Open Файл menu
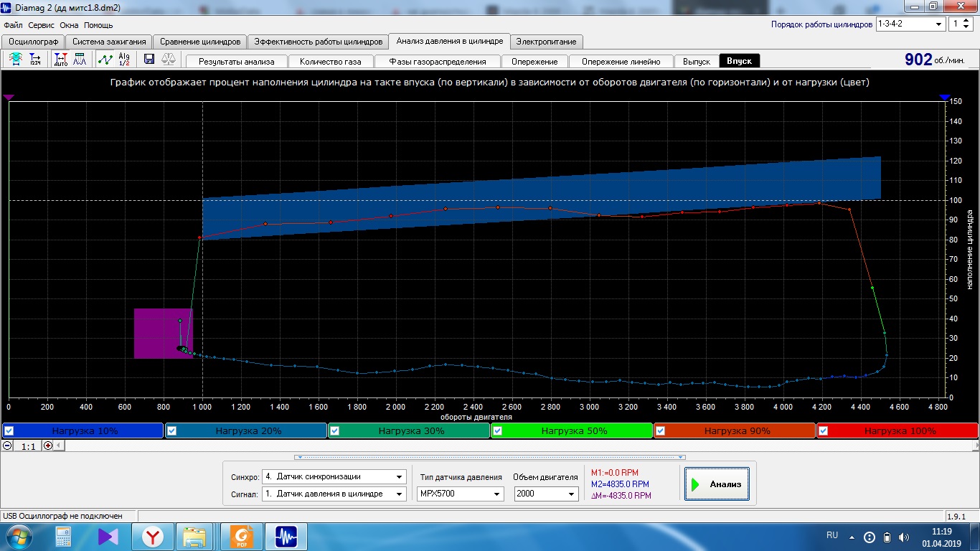Image resolution: width=980 pixels, height=551 pixels. point(14,24)
